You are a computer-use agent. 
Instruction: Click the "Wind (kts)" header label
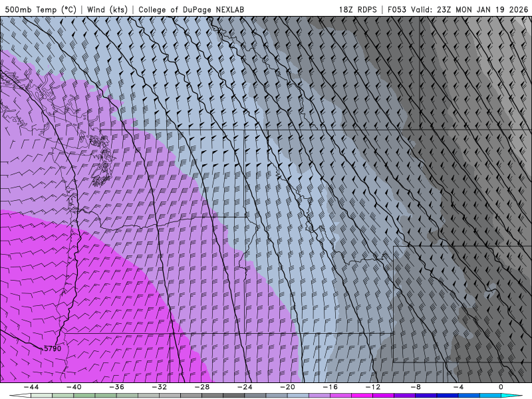pos(107,9)
